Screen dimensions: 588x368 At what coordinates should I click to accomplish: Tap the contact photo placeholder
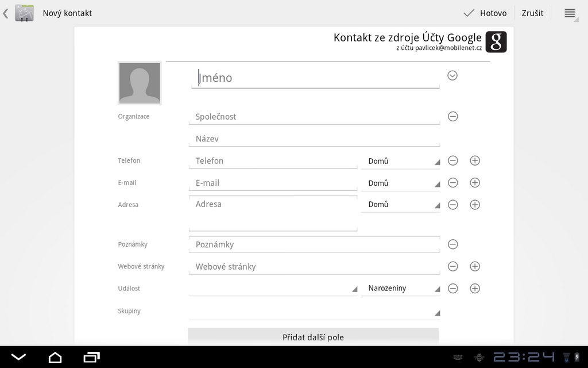[140, 83]
